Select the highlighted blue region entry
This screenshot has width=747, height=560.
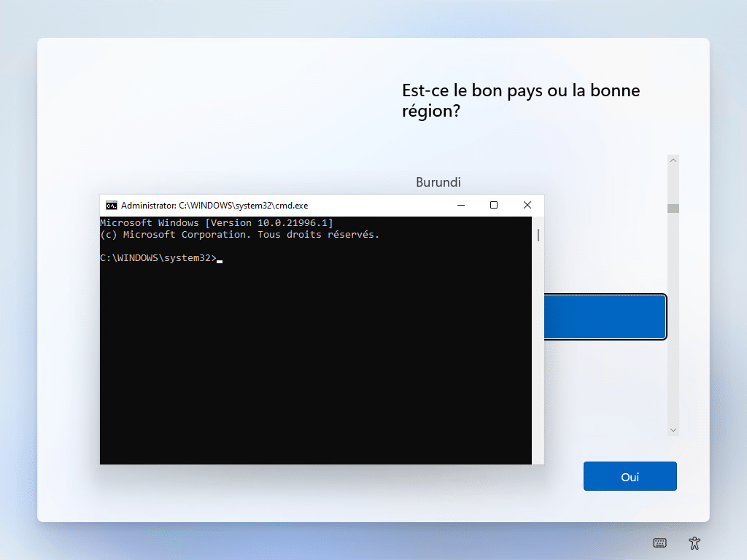click(605, 317)
